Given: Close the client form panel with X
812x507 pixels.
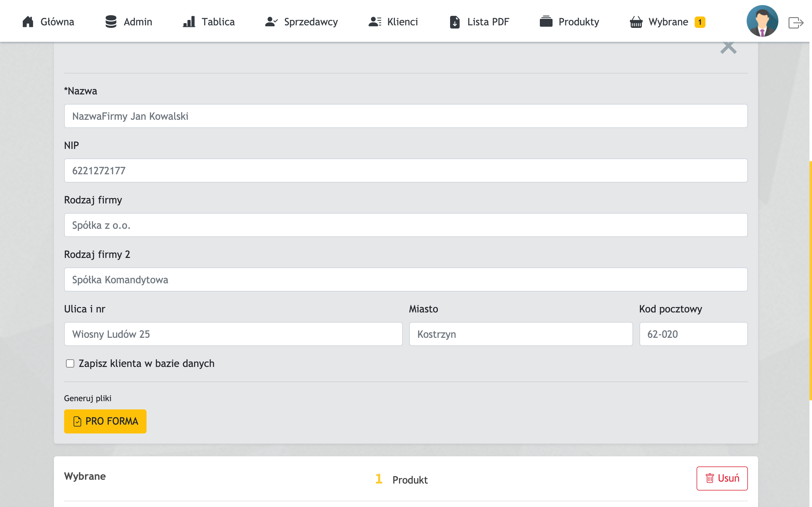Looking at the screenshot, I should click(728, 48).
